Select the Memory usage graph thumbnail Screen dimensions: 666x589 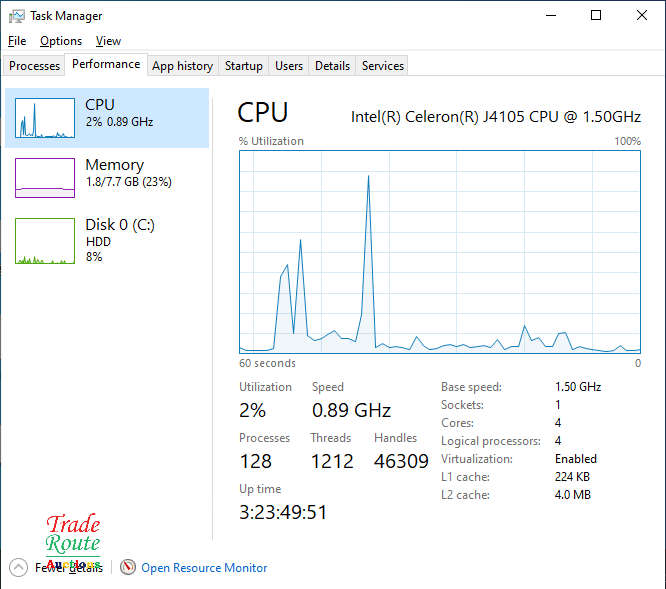[x=45, y=178]
